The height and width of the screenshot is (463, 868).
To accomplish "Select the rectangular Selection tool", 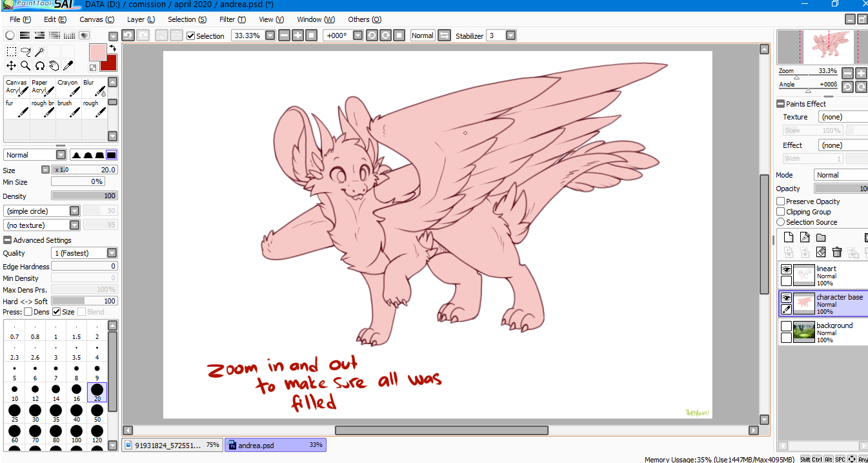I will [x=11, y=52].
